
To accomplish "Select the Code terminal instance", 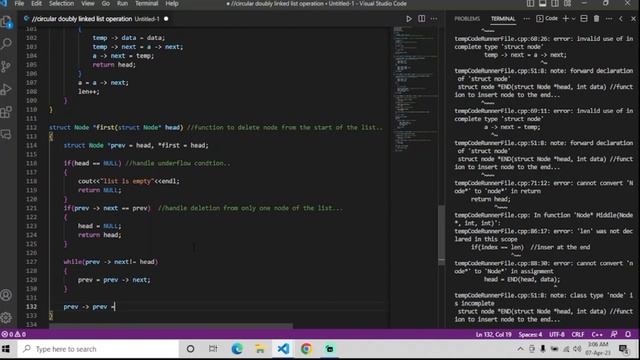I will point(547,19).
